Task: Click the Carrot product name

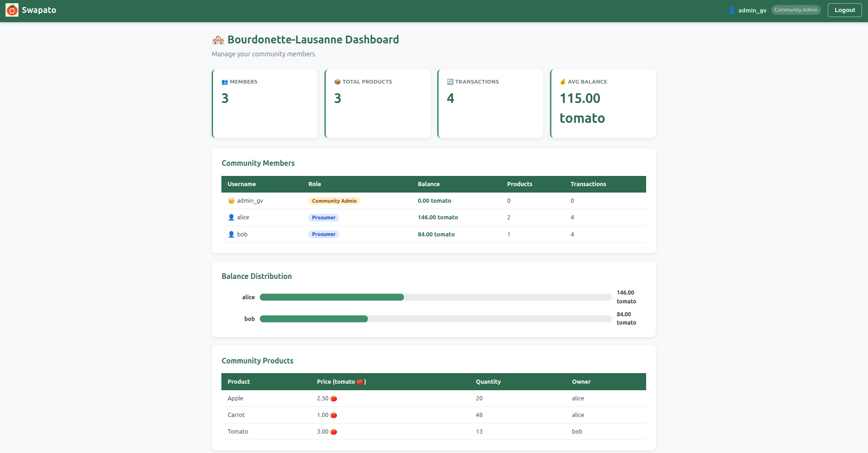Action: [236, 415]
